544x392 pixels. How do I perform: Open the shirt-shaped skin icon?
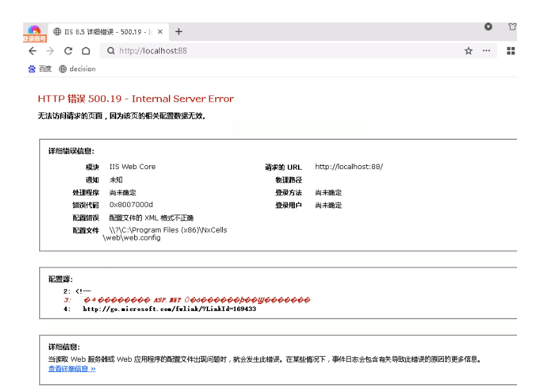512,27
